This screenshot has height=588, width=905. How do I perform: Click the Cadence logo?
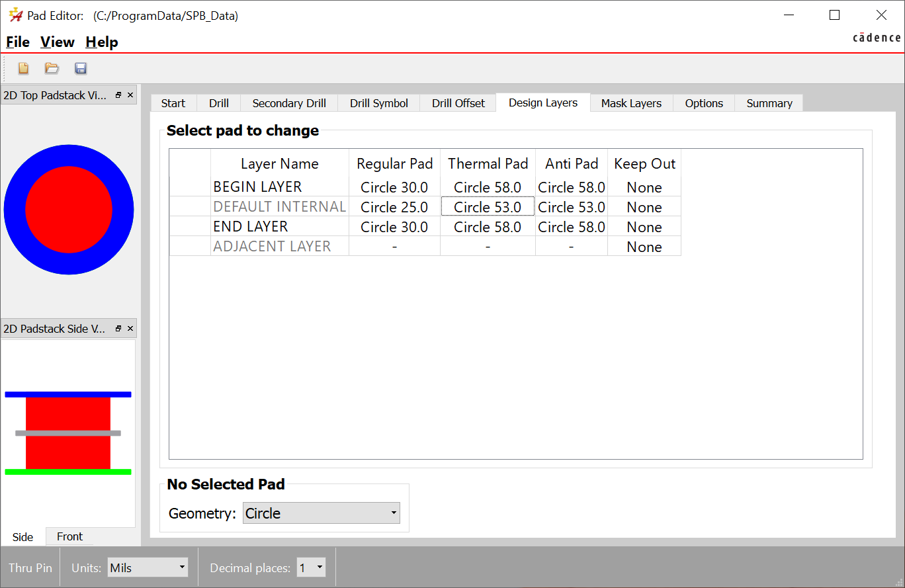click(x=877, y=38)
